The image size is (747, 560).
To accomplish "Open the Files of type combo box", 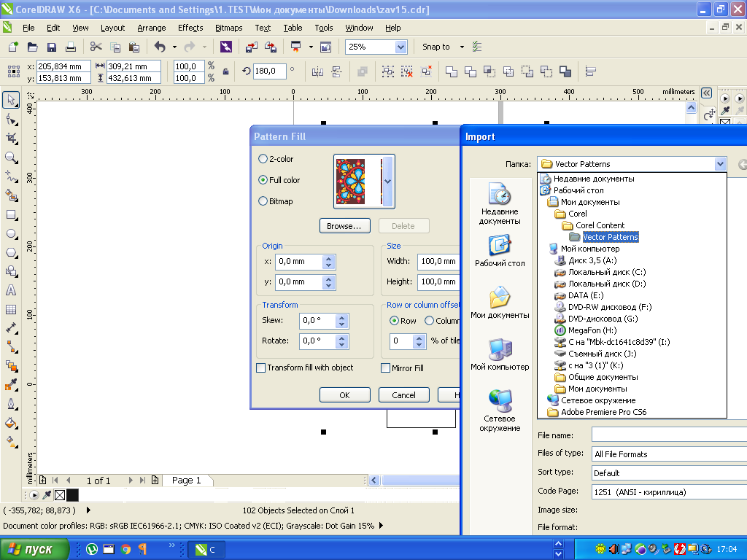I will [x=669, y=454].
